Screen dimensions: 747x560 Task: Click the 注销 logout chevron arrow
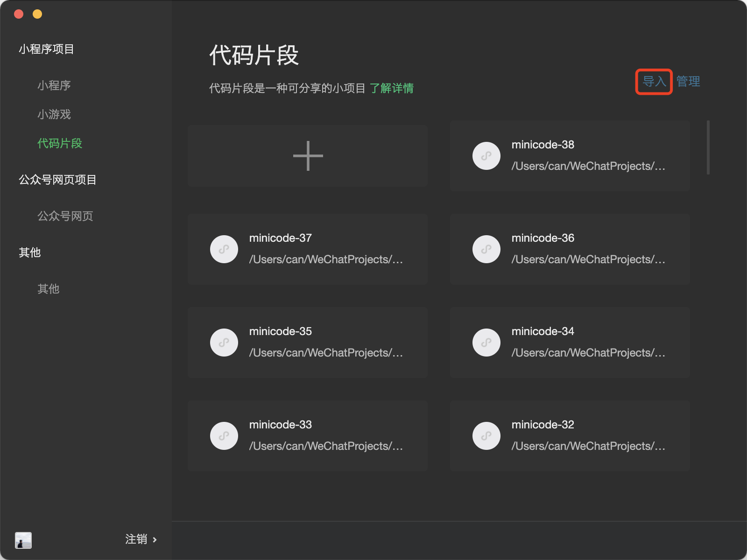coord(155,540)
